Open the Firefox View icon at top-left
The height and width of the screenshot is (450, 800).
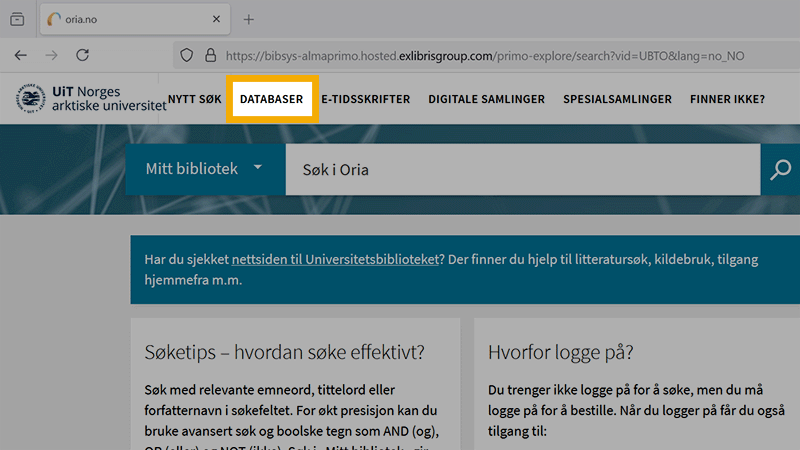click(x=17, y=20)
